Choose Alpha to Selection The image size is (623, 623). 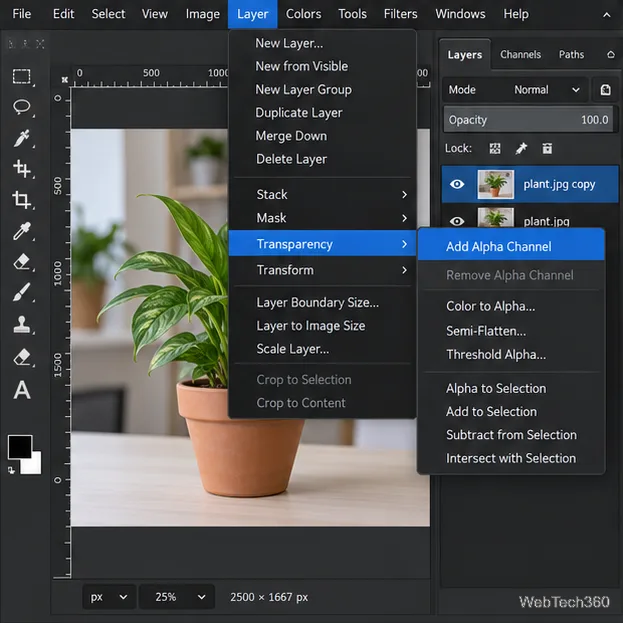coord(511,389)
